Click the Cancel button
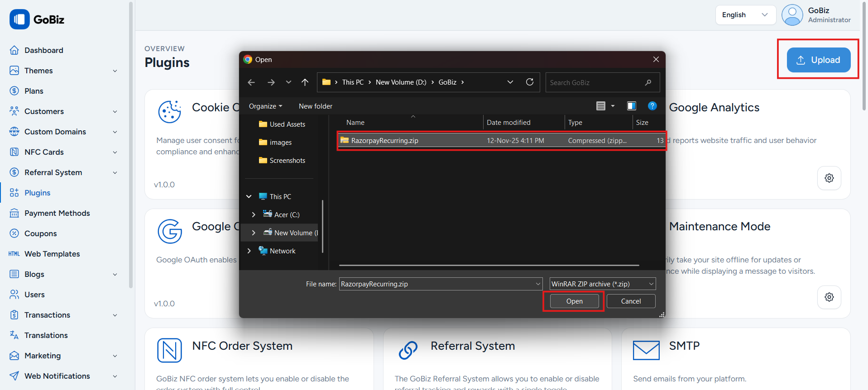This screenshot has width=868, height=390. 631,301
